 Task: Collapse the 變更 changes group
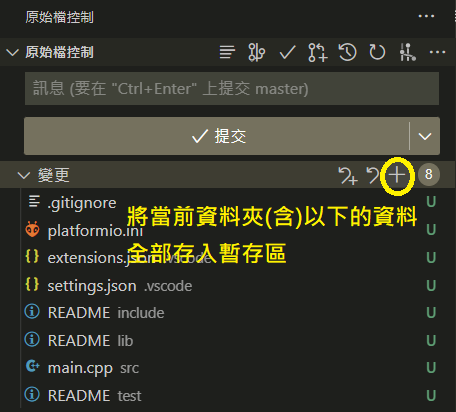pyautogui.click(x=23, y=175)
